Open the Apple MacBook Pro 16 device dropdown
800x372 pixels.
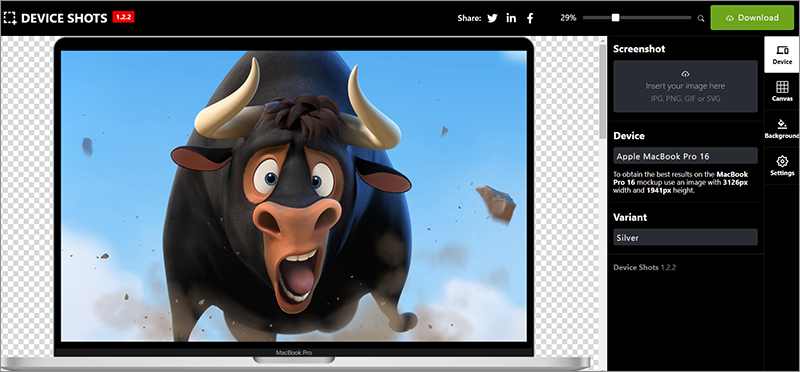point(685,156)
